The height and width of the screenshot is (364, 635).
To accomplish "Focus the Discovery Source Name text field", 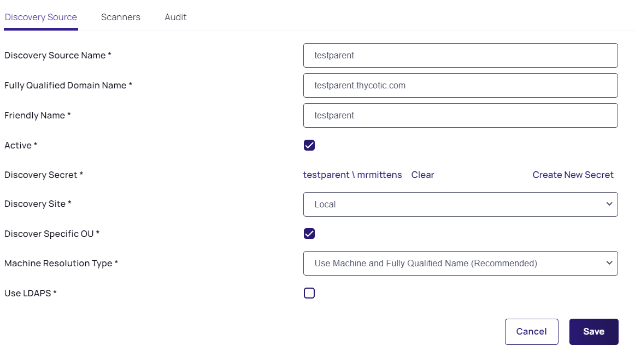I will pos(460,56).
